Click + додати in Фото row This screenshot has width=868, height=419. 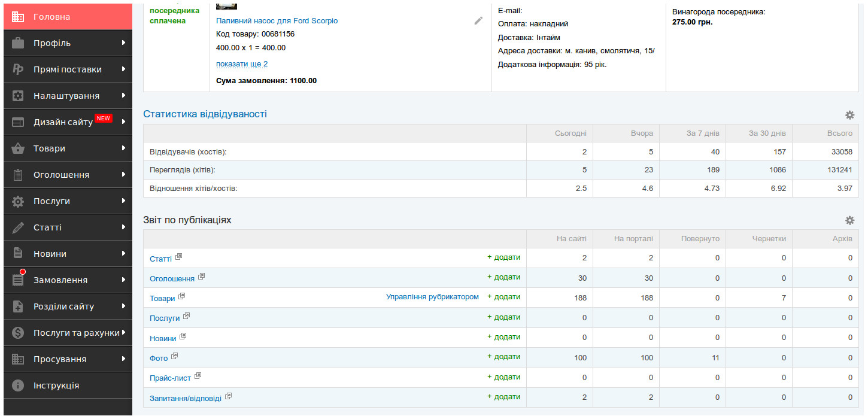pyautogui.click(x=503, y=357)
